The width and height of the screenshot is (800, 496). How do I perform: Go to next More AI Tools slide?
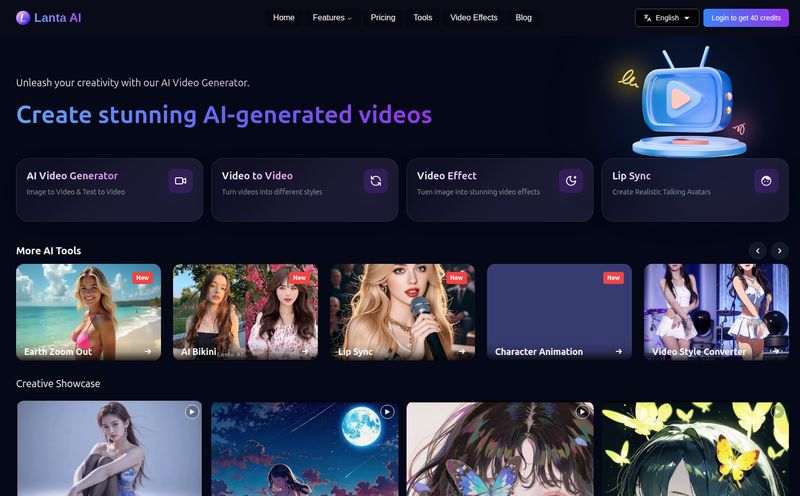click(780, 251)
